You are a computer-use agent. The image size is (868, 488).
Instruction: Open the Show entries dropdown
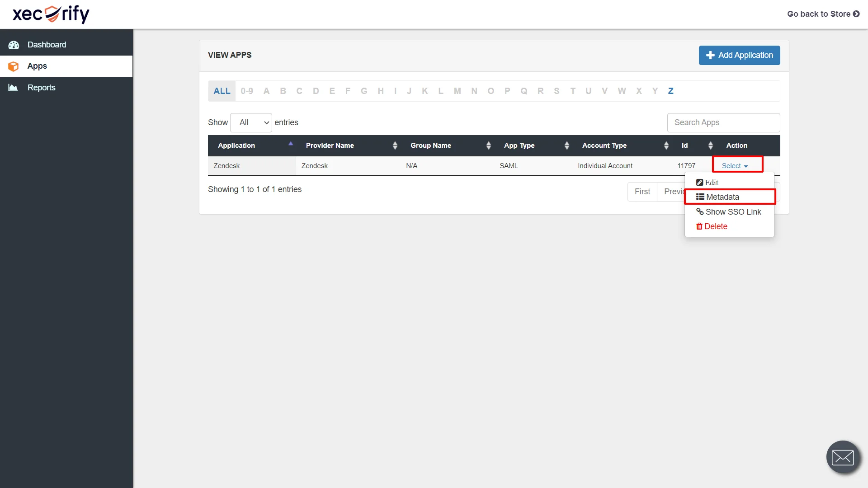(x=251, y=122)
